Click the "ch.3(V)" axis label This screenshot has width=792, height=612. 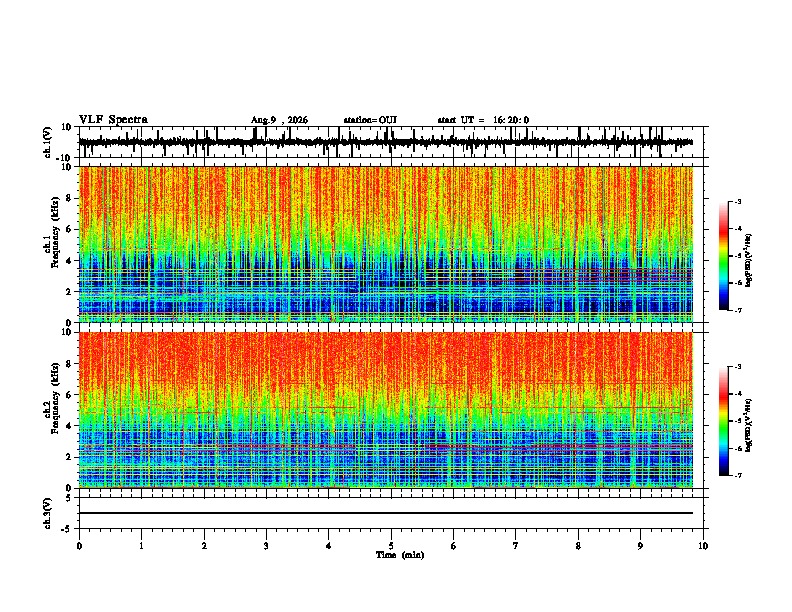(x=48, y=513)
